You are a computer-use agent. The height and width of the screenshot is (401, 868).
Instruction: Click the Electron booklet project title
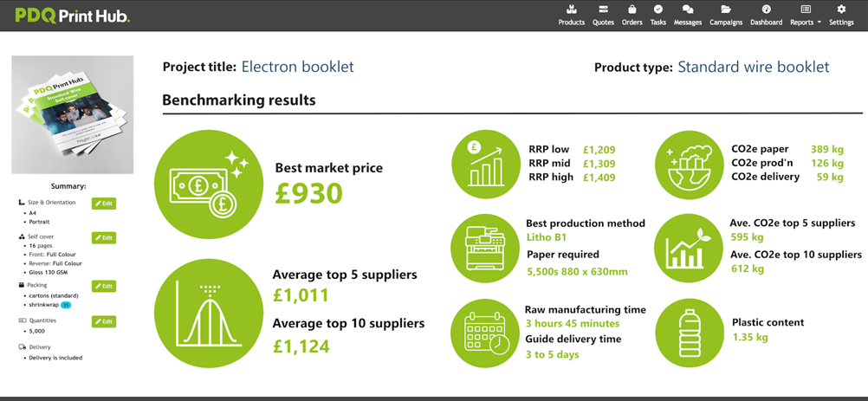click(298, 67)
